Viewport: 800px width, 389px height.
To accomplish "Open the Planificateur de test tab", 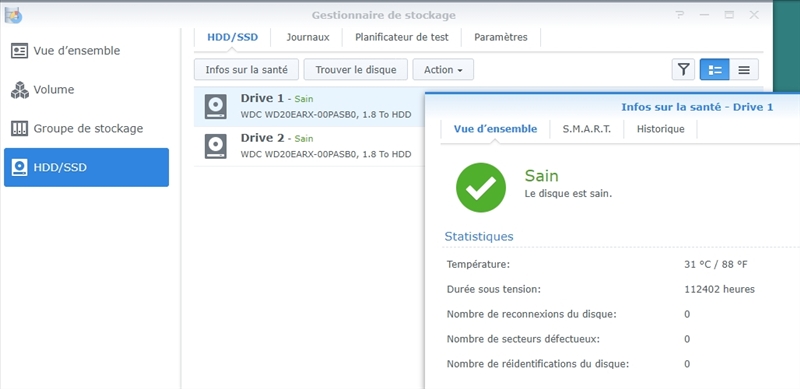I will pos(402,37).
